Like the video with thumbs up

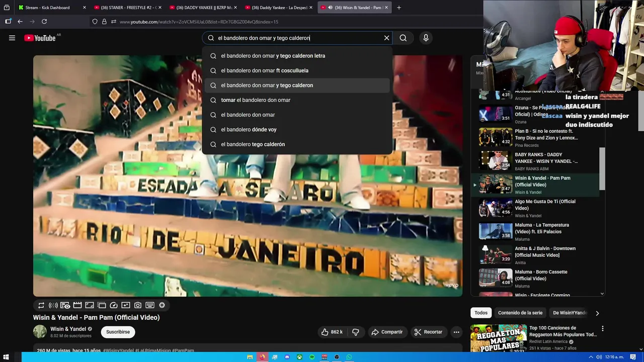(332, 332)
